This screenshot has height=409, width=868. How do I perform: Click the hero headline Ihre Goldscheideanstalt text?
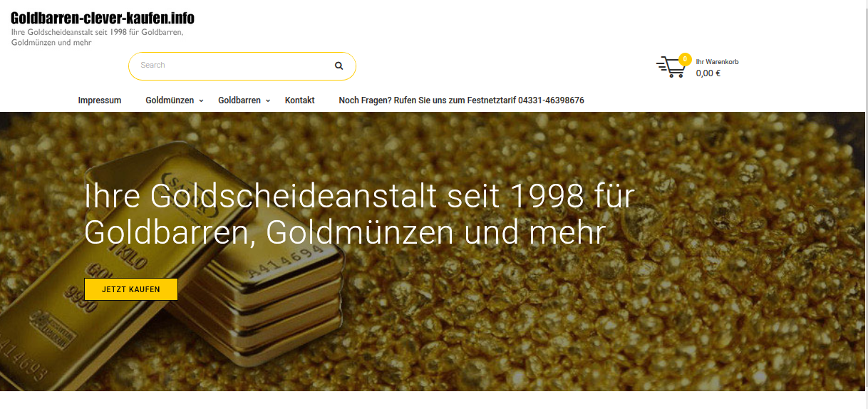[359, 214]
